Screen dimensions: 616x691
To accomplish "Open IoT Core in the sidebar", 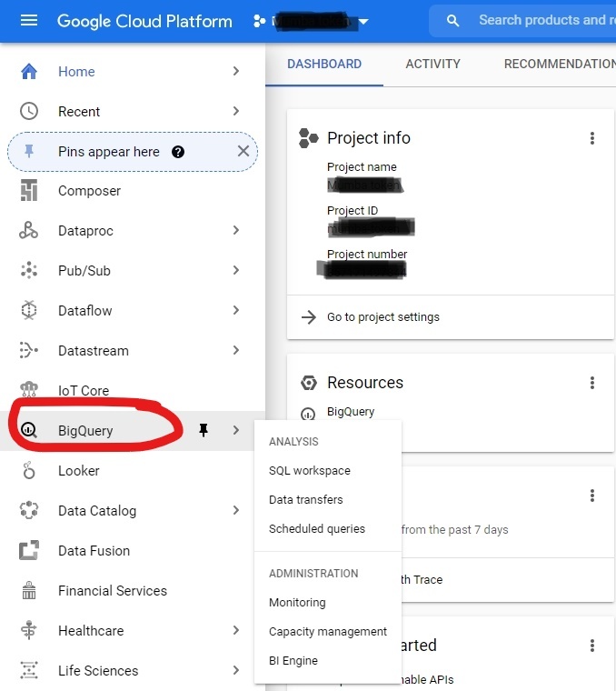I will [x=84, y=390].
